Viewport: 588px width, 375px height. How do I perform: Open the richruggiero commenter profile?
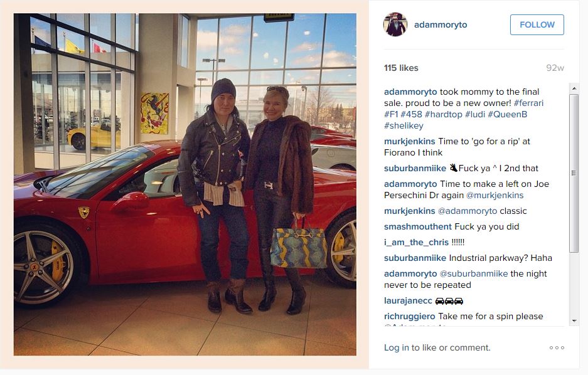410,317
